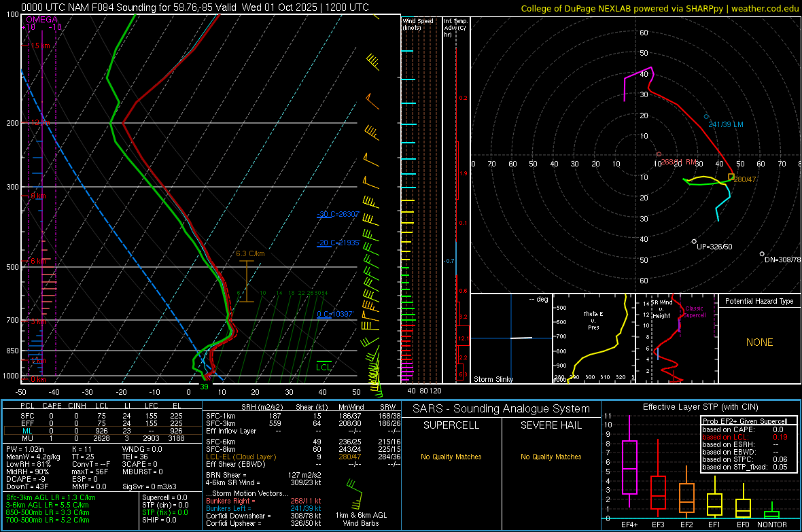The image size is (802, 532).
Task: Click the maxT = 56F value
Action: (90, 472)
